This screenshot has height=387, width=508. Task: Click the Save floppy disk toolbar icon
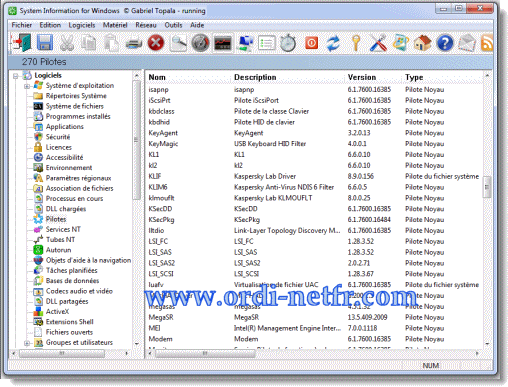coord(45,43)
